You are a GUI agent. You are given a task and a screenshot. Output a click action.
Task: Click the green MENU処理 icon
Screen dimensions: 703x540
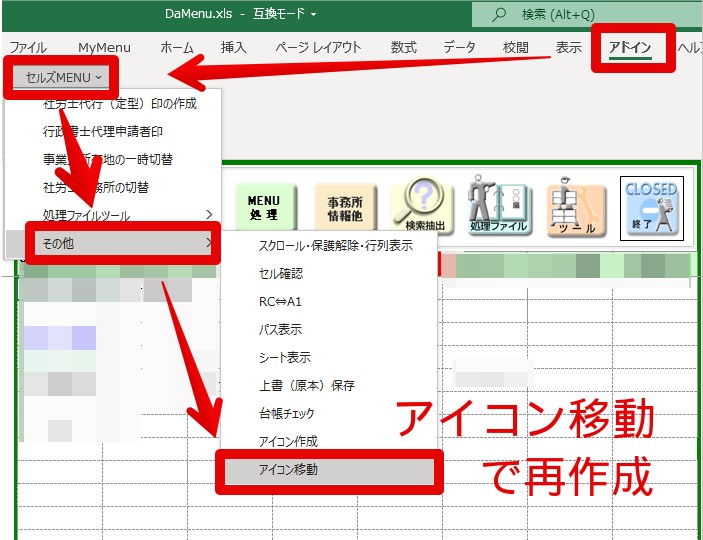pos(265,208)
